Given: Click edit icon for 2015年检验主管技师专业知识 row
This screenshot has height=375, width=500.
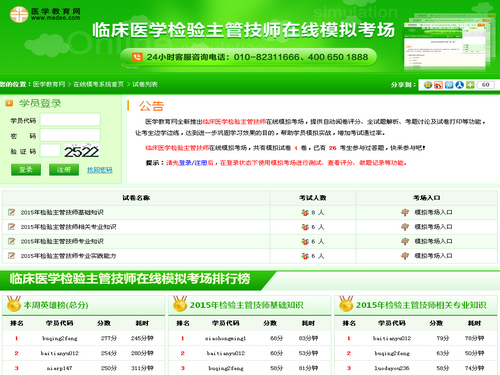Looking at the screenshot, I should click(11, 241).
